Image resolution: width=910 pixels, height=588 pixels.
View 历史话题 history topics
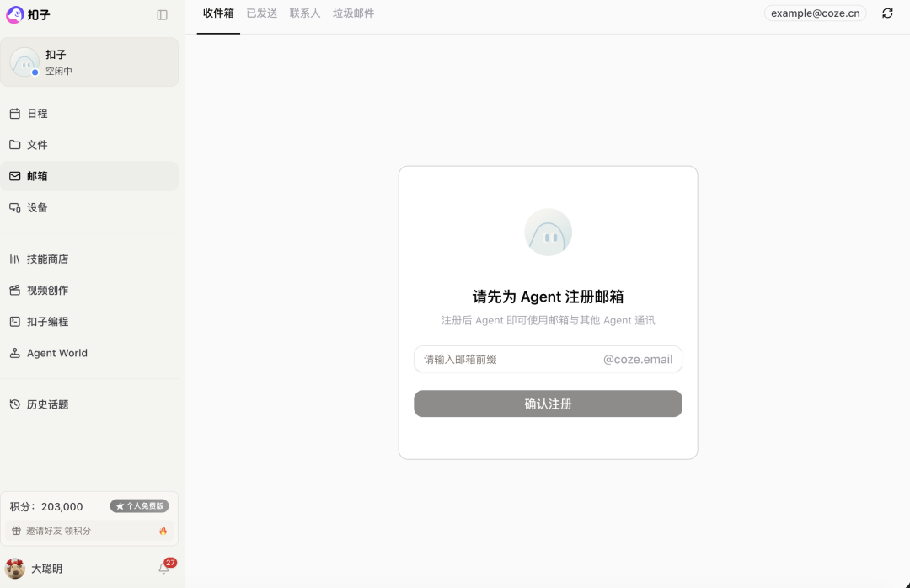point(47,404)
